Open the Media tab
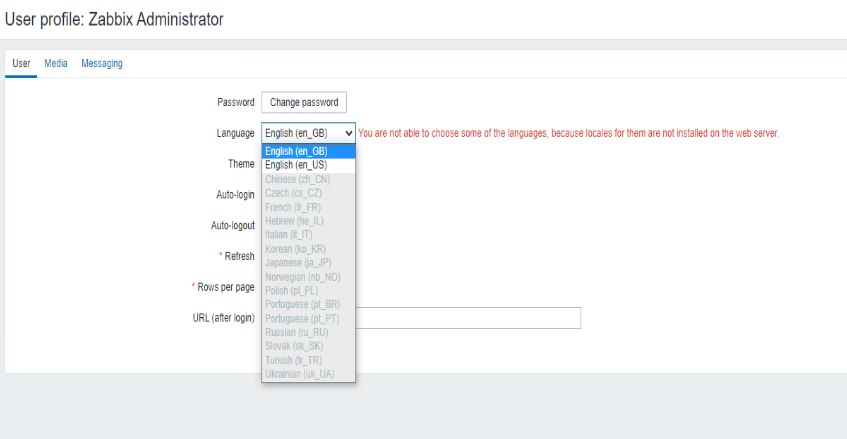This screenshot has height=439, width=847. coord(56,63)
